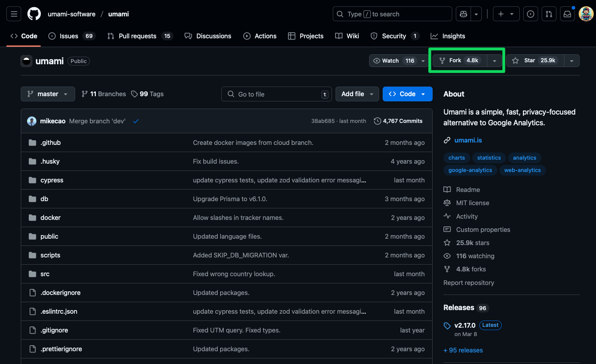Open the docker folder icon
Image resolution: width=596 pixels, height=364 pixels.
(x=32, y=218)
